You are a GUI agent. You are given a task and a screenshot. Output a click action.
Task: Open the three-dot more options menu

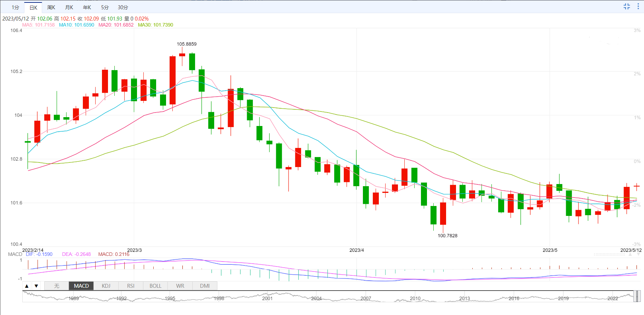638,6
